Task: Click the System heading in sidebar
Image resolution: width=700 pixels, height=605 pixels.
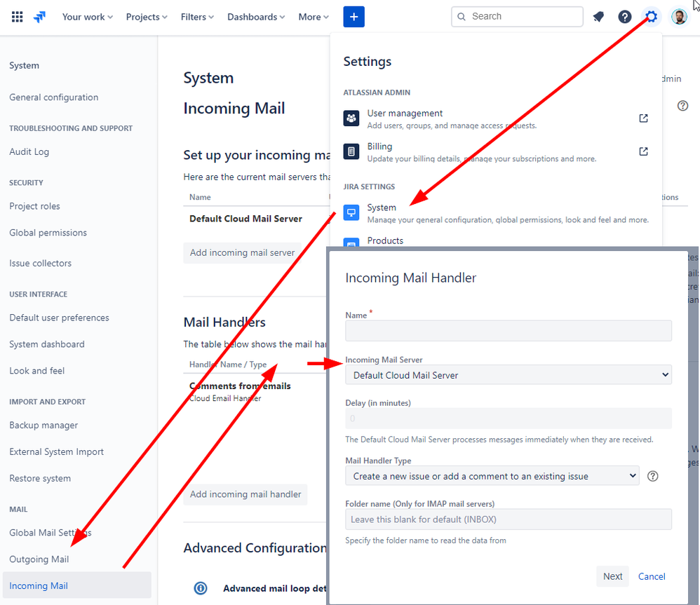Action: 24,66
